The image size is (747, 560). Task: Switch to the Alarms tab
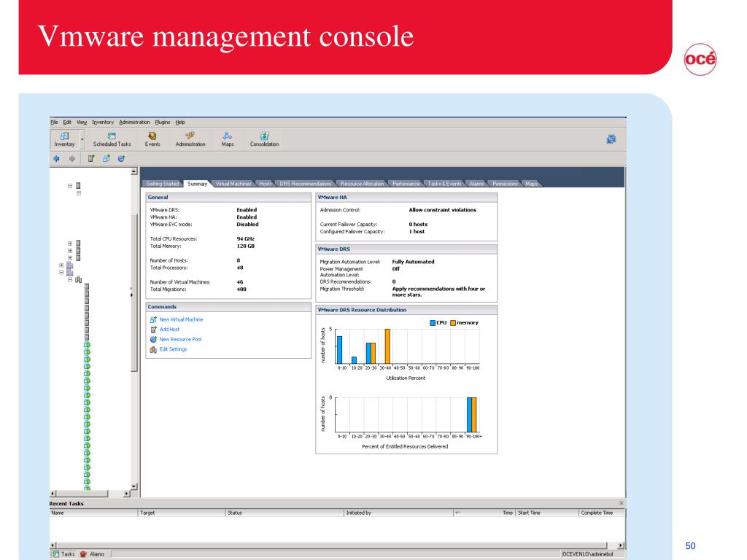pyautogui.click(x=476, y=184)
